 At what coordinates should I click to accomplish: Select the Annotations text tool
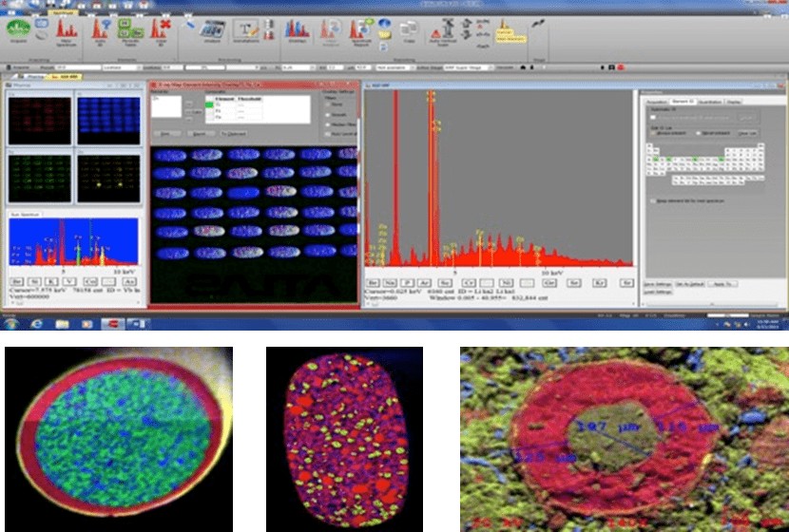tap(246, 30)
